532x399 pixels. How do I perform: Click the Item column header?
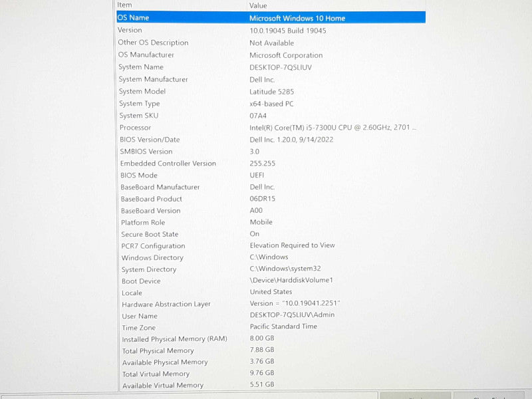pos(124,5)
